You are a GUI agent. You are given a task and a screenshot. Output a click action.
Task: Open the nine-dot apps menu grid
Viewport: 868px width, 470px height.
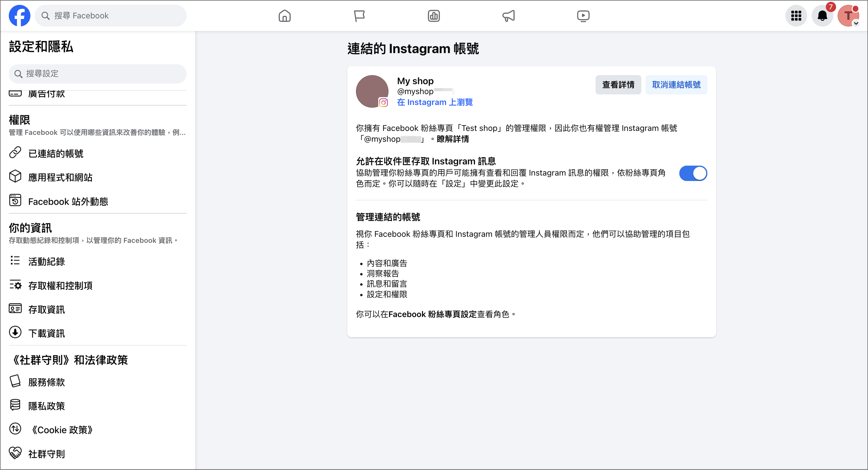796,15
